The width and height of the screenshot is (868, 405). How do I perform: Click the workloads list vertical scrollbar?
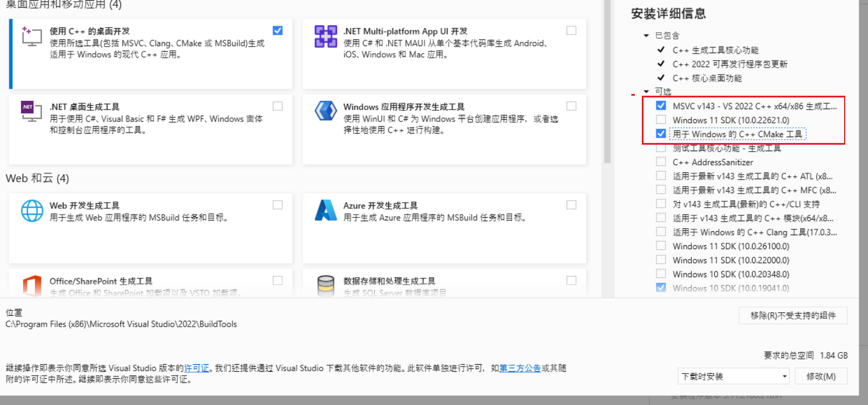coord(607,82)
